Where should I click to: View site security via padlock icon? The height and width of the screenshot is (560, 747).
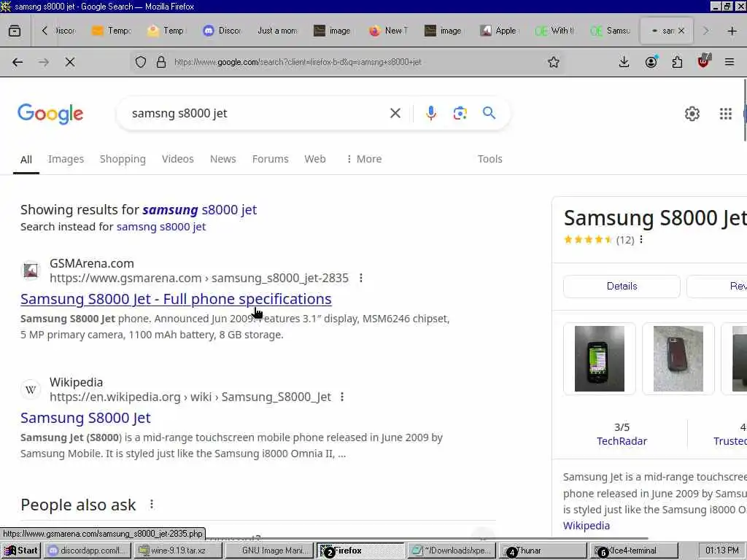[161, 62]
